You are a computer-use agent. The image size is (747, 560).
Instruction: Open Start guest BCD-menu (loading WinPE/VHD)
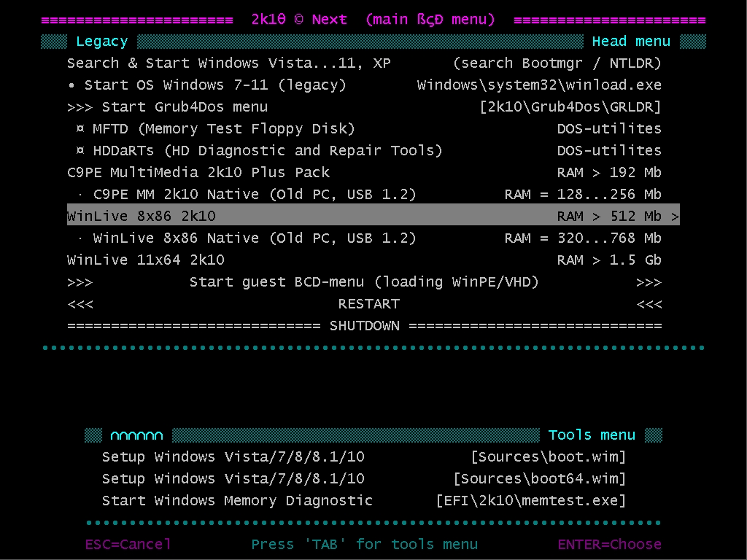364,282
